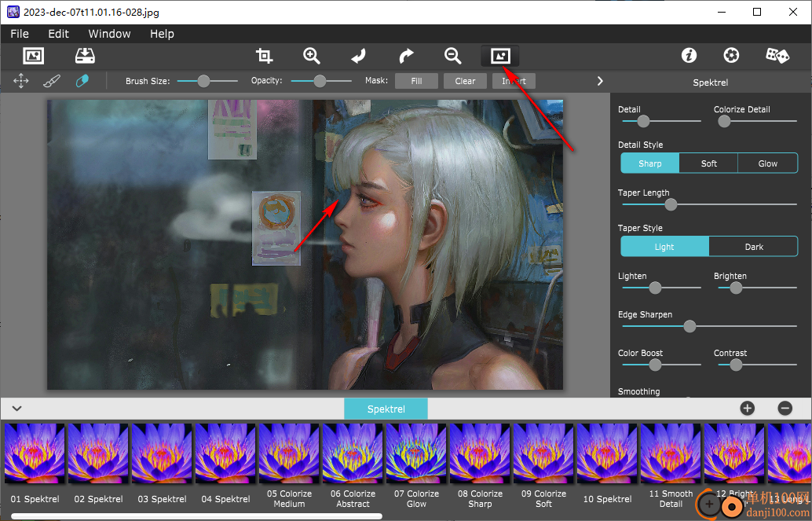
Task: Choose the 09 Colorize Soft preset
Action: (543, 453)
